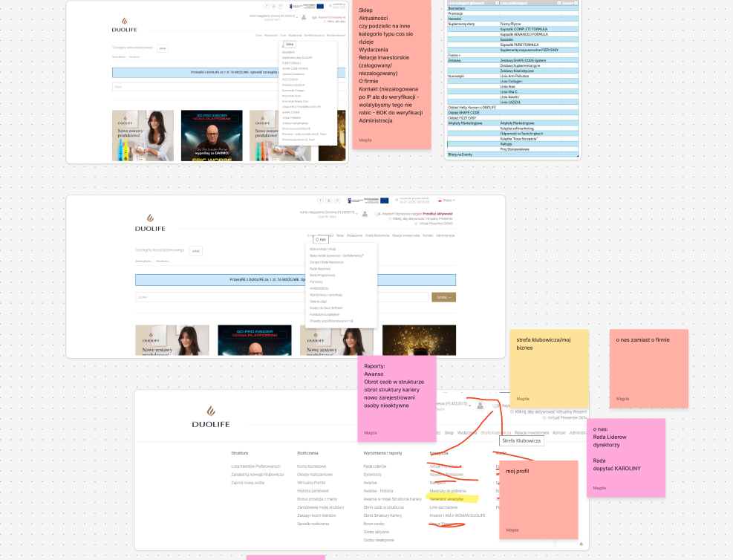Click 'Rada Liderów' under Wyróżnienia i raporty
The width and height of the screenshot is (733, 560).
(375, 466)
